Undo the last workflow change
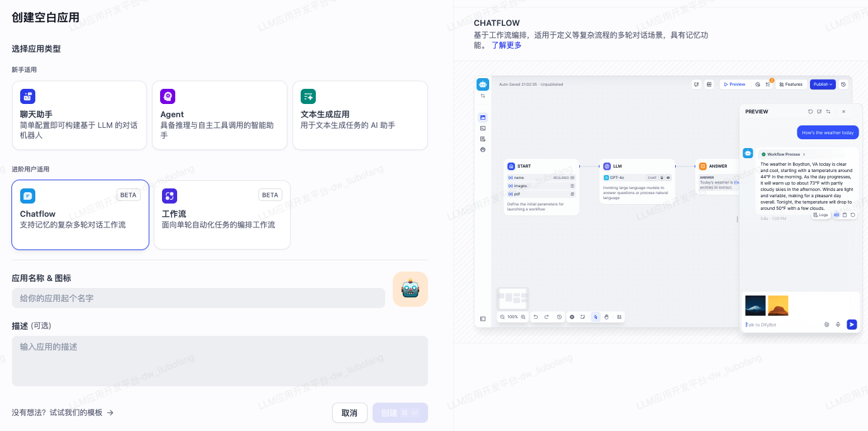Screen dimensions: 868x431 point(535,317)
